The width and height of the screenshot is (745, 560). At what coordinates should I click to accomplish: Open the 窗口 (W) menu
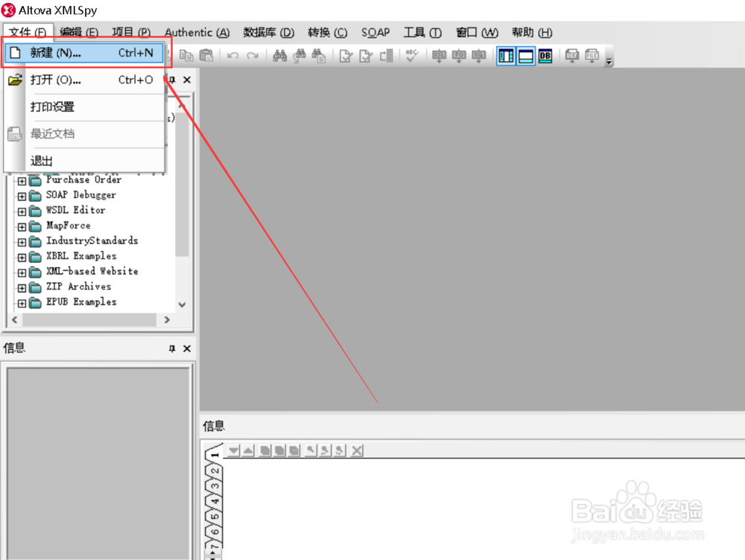click(x=477, y=32)
